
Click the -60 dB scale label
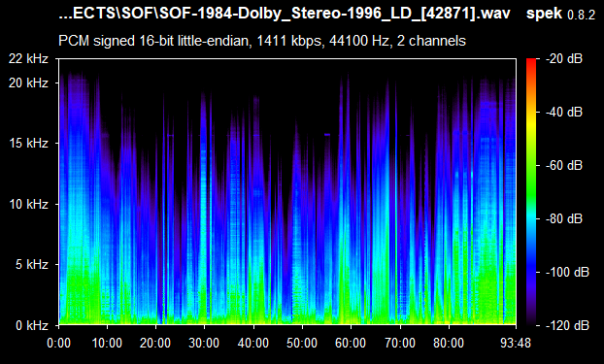tap(564, 166)
